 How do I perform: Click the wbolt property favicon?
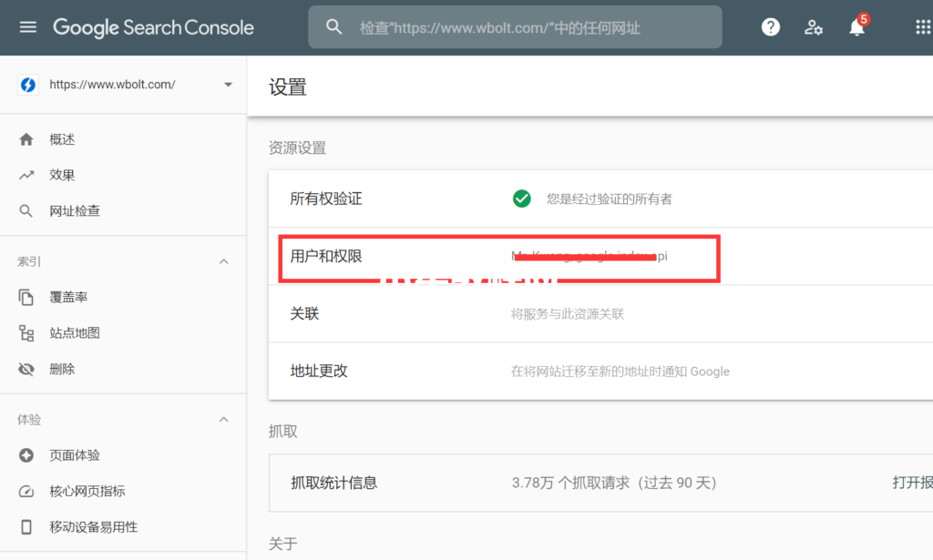pyautogui.click(x=28, y=85)
